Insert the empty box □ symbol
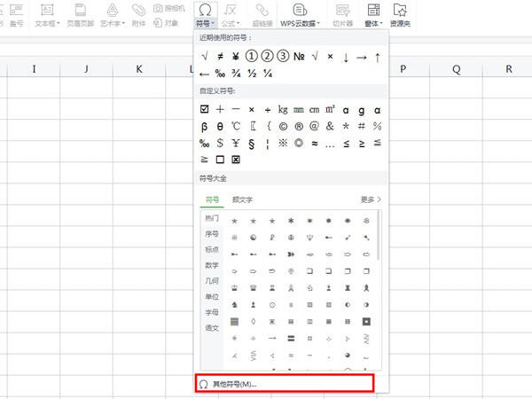The height and width of the screenshot is (399, 532). click(x=221, y=160)
